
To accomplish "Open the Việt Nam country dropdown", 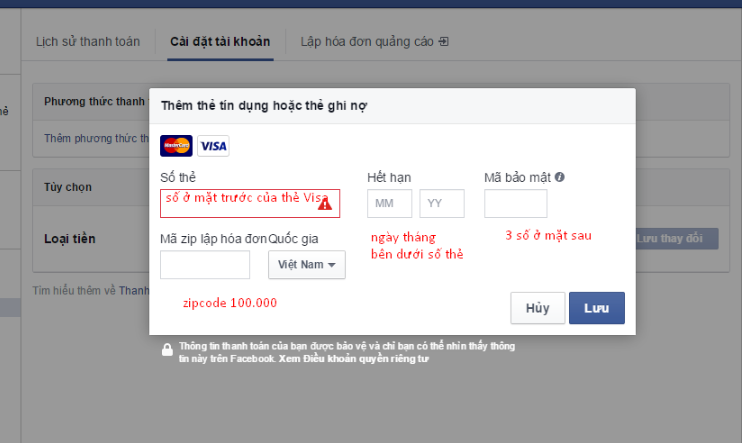I will click(x=307, y=264).
